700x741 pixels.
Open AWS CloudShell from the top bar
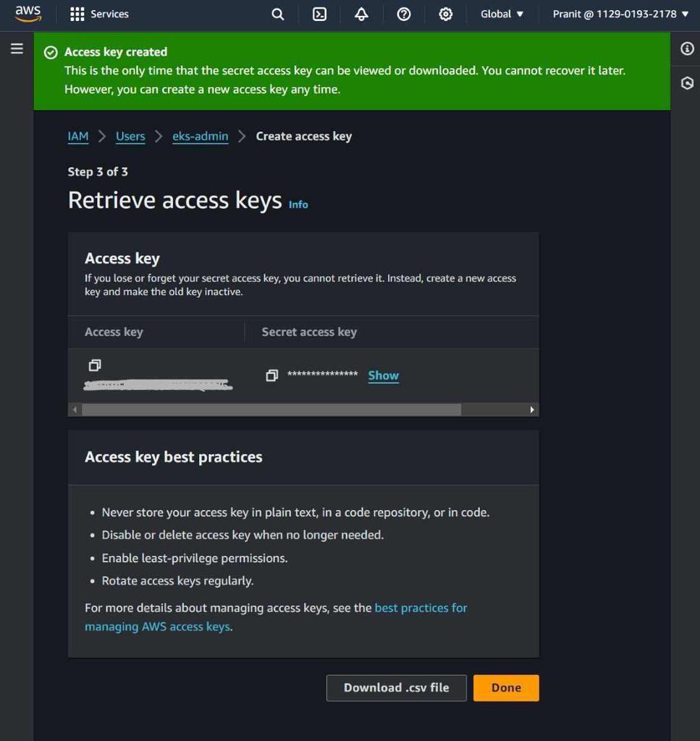click(319, 14)
